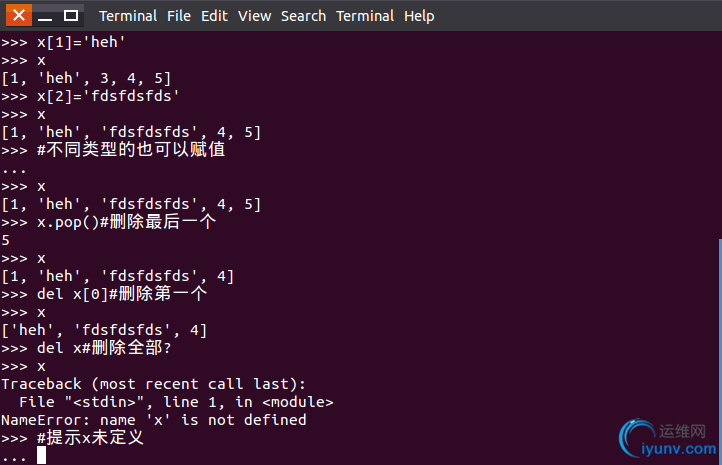Click the del x[0] command line
Image resolution: width=722 pixels, height=465 pixels.
(104, 294)
